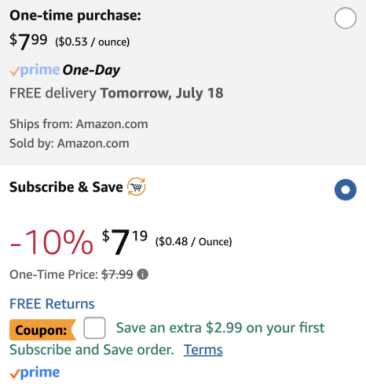
Task: Click the Subscribe & Save recurring cart icon
Action: point(137,187)
